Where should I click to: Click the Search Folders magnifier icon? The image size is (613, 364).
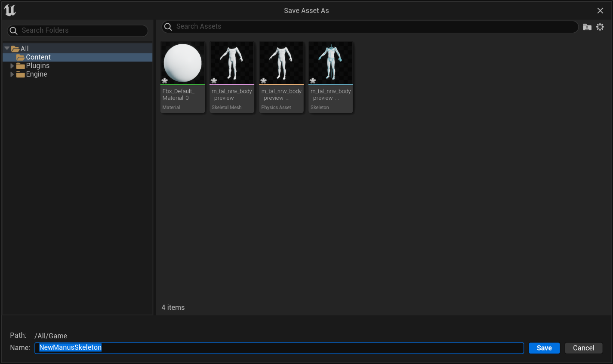[14, 31]
